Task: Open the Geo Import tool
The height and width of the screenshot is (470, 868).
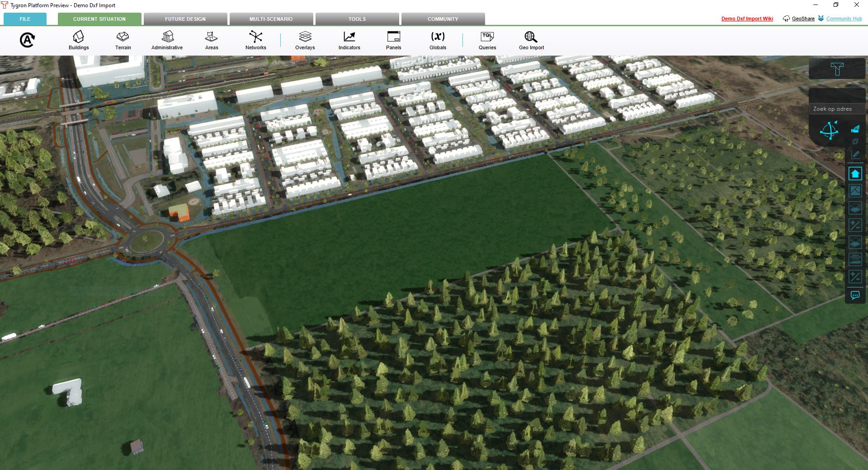Action: [531, 40]
